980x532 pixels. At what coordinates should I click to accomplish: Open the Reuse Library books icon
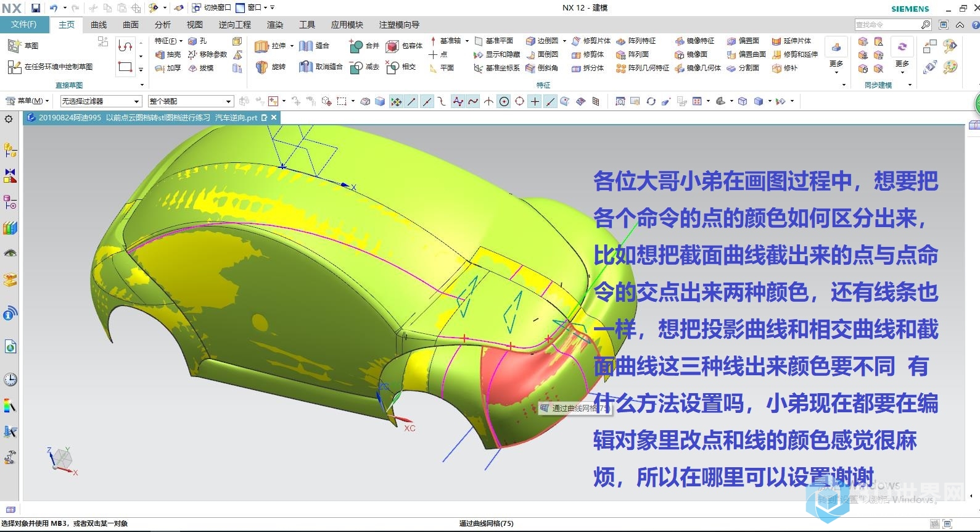click(x=10, y=228)
